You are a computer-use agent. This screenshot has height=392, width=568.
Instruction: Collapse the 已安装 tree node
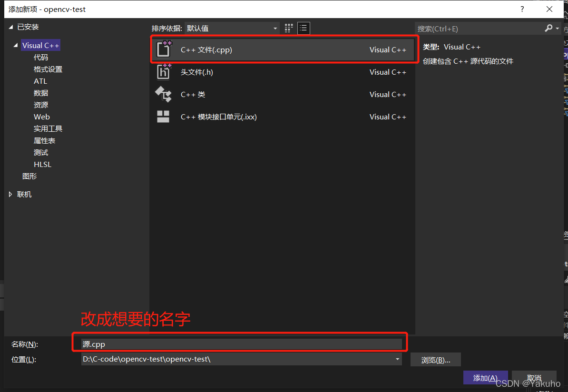click(x=10, y=27)
